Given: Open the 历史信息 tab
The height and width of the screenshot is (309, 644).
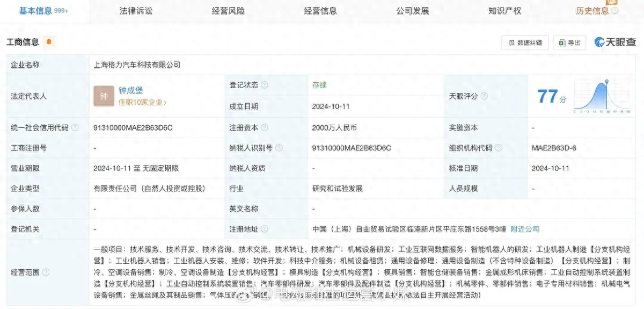Looking at the screenshot, I should pos(592,11).
